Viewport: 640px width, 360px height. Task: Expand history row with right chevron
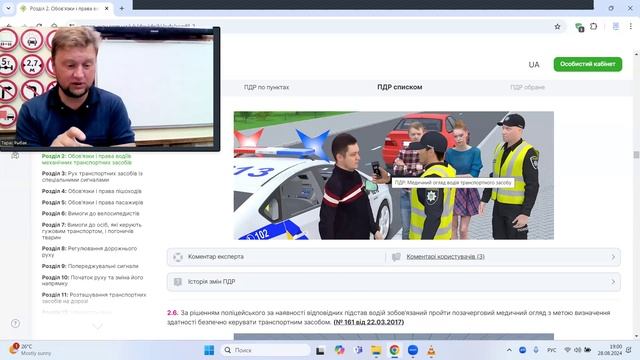[x=613, y=282]
